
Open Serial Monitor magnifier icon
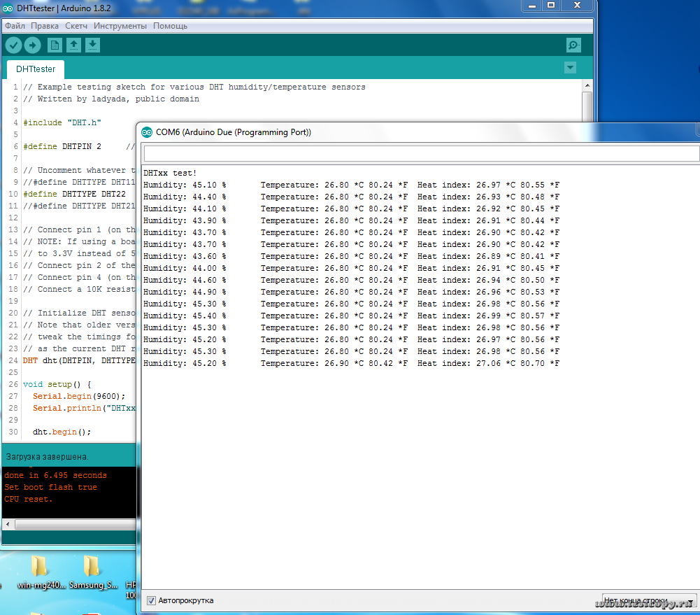click(x=573, y=45)
